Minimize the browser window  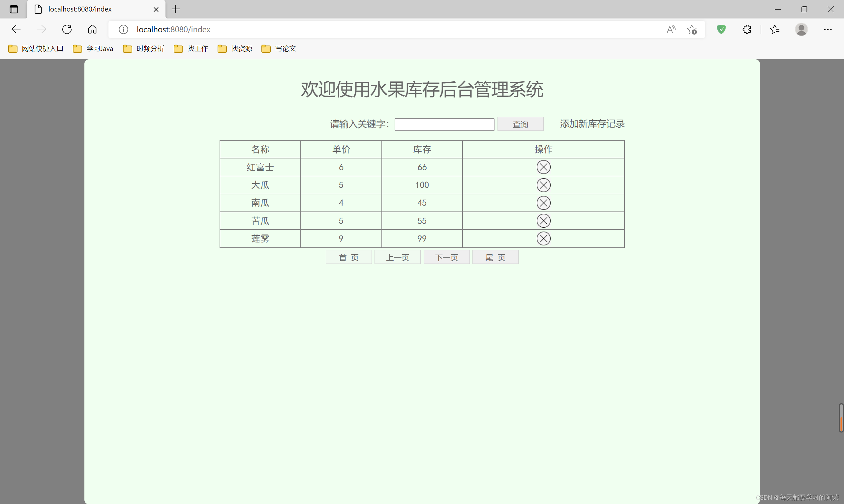[778, 9]
